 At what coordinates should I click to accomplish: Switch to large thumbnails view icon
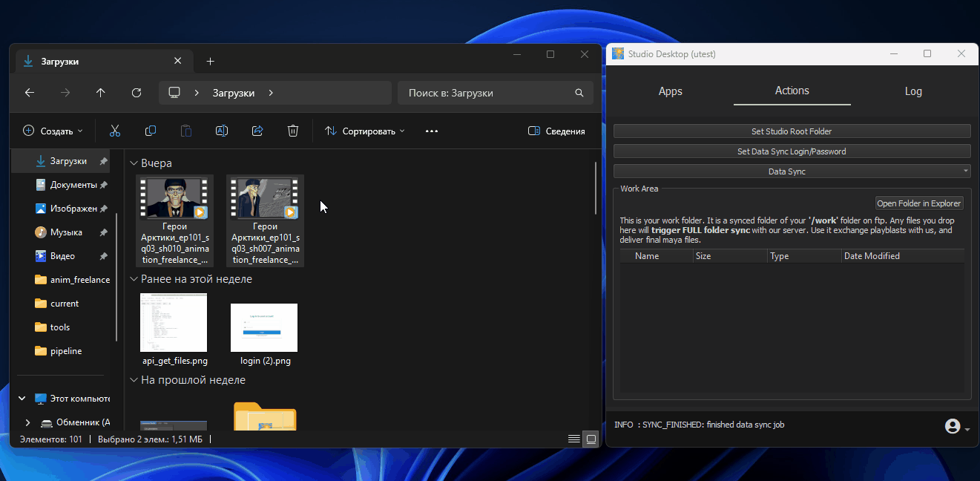pyautogui.click(x=591, y=439)
